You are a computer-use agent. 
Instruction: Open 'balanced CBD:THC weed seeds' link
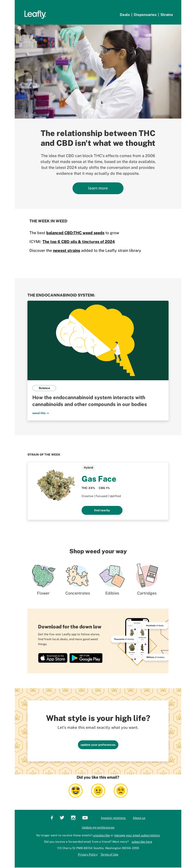click(75, 233)
